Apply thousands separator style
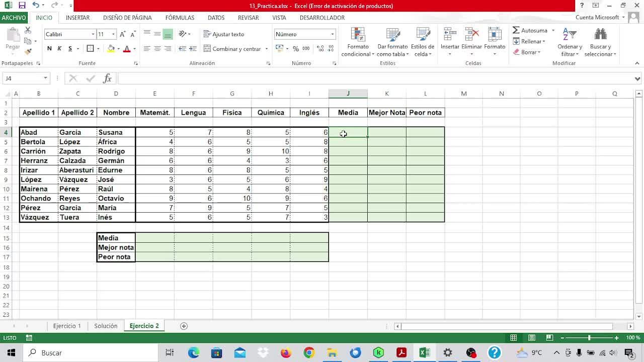644x362 pixels. (306, 49)
